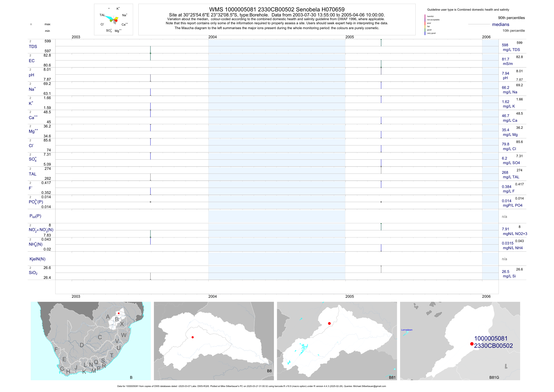Click the red site marker on the B81 map
Screen dimensions: 554x392
coord(329,323)
